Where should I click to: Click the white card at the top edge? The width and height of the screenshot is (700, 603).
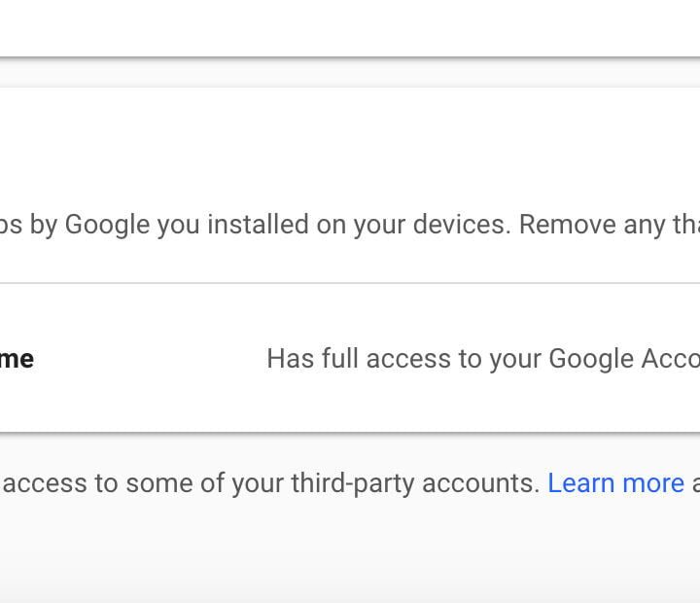(350, 27)
